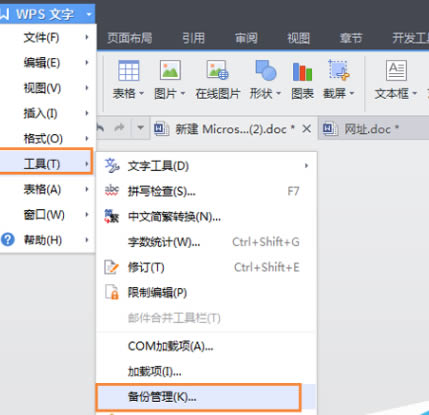429x415 pixels.
Task: Click the Ctrl+Shift+G shortcut text
Action: tap(266, 242)
